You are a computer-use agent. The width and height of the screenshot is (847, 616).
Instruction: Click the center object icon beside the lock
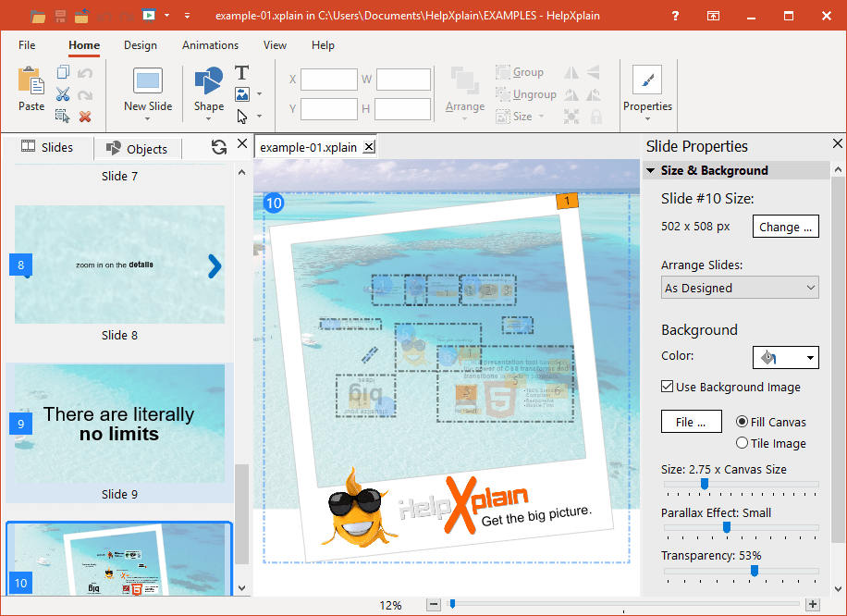(x=571, y=117)
